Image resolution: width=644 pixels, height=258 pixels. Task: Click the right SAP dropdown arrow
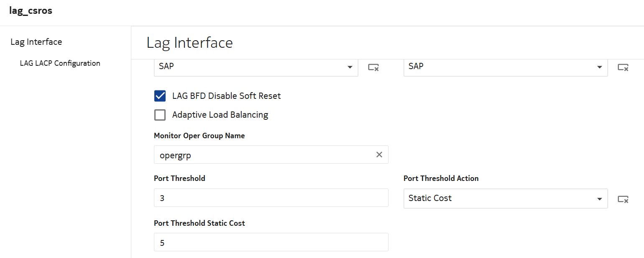(600, 67)
